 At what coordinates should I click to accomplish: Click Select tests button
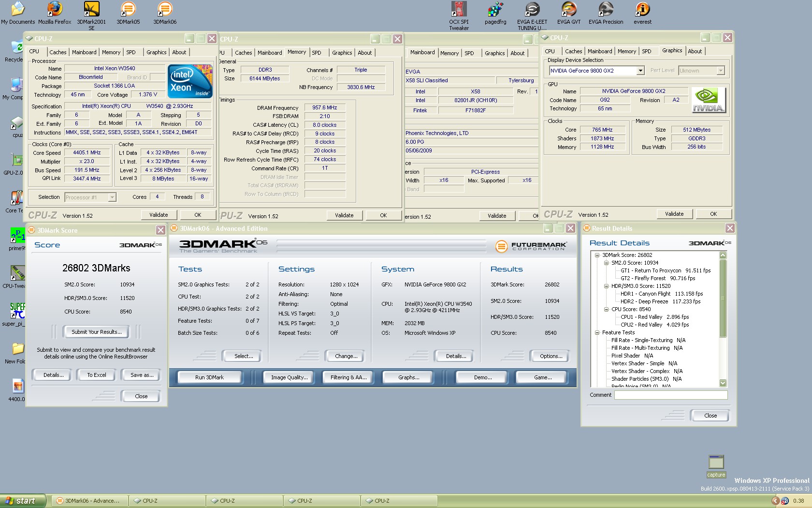tap(244, 356)
